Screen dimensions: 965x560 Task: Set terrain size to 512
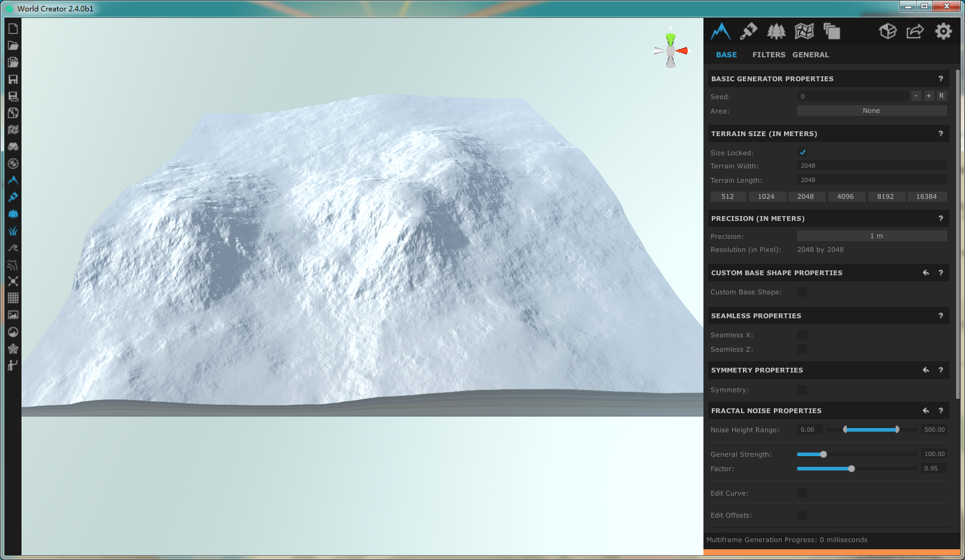[728, 196]
